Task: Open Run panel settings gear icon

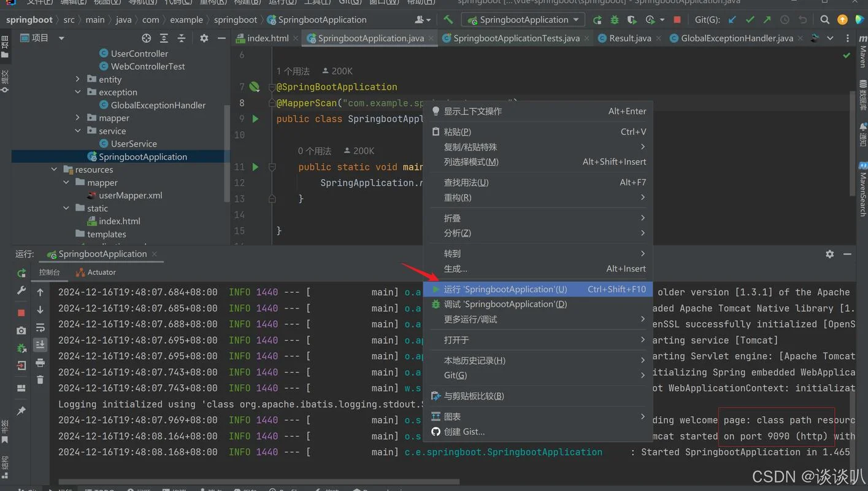Action: pyautogui.click(x=829, y=254)
